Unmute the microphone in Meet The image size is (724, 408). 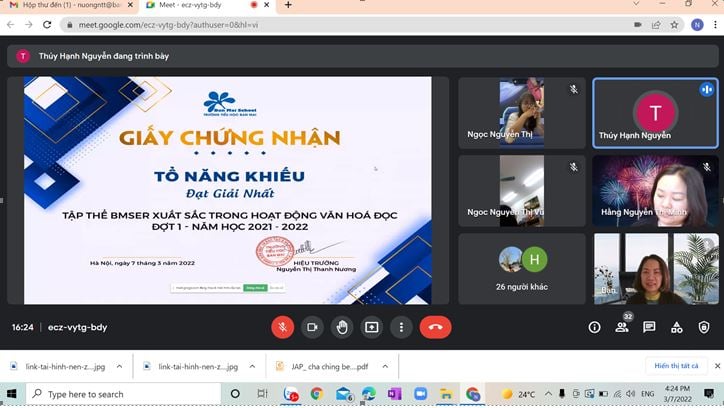[282, 327]
